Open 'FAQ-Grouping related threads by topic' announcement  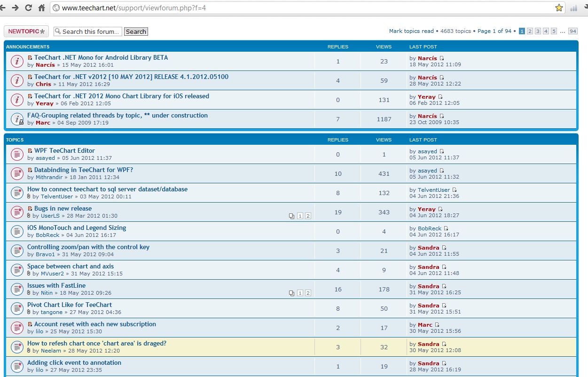[x=118, y=115]
